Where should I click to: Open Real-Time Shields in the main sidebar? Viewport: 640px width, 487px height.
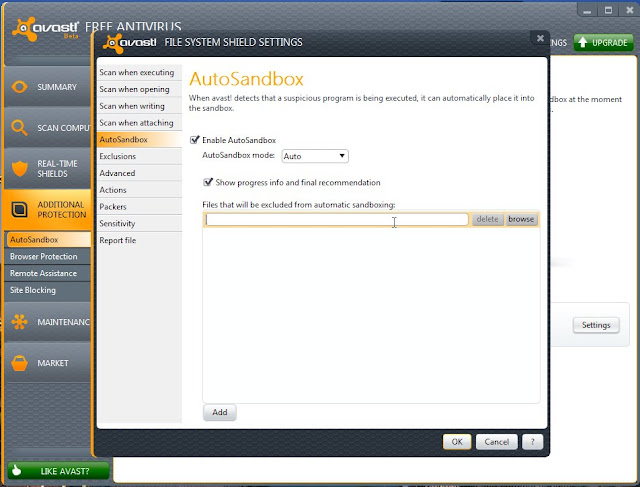48,169
